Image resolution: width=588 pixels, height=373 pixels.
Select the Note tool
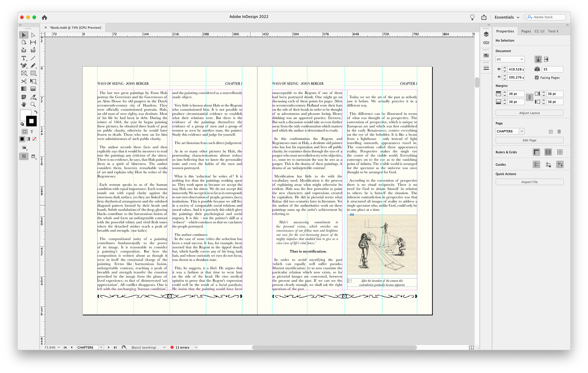24,97
